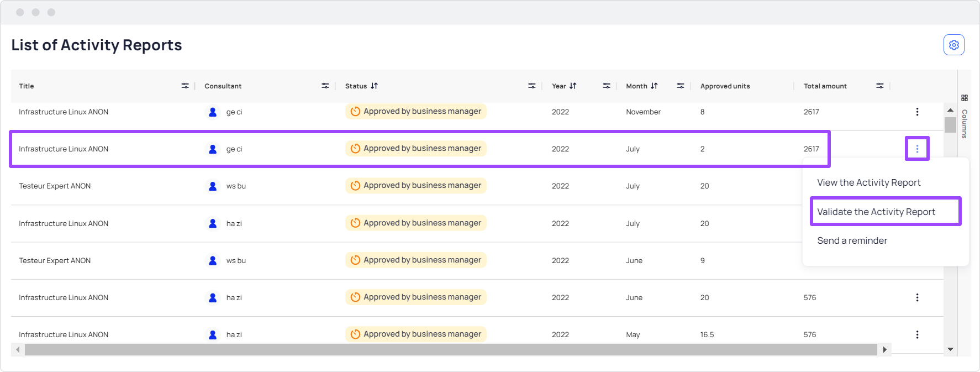Click ha zi avatar in May row
The height and width of the screenshot is (372, 980).
(x=213, y=334)
